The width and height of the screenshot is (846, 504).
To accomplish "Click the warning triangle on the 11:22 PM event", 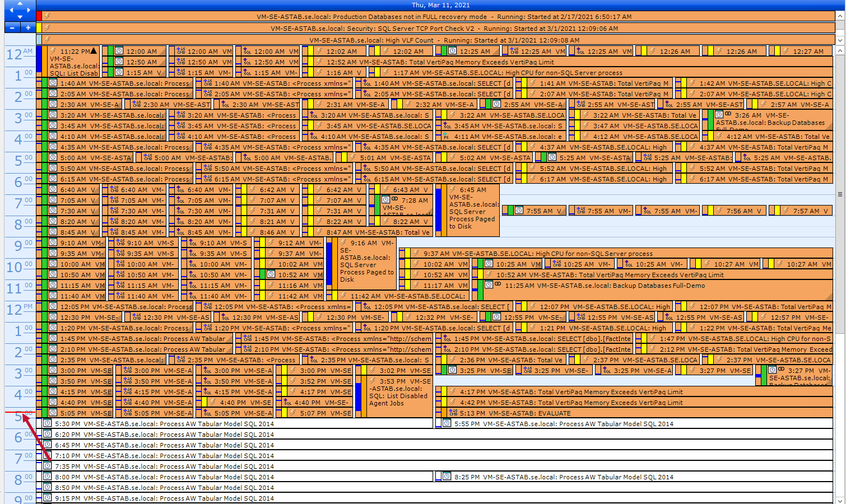I will pos(92,50).
